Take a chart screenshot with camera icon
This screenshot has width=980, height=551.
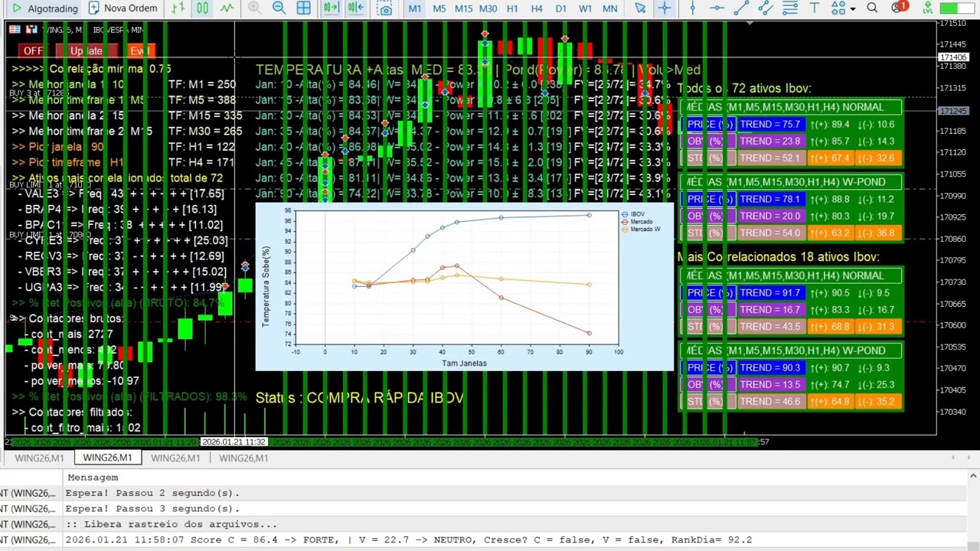[x=386, y=8]
